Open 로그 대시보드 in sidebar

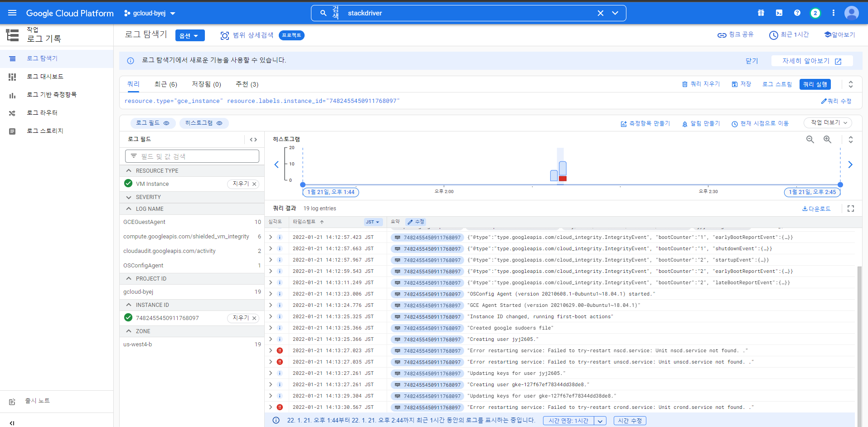point(57,77)
